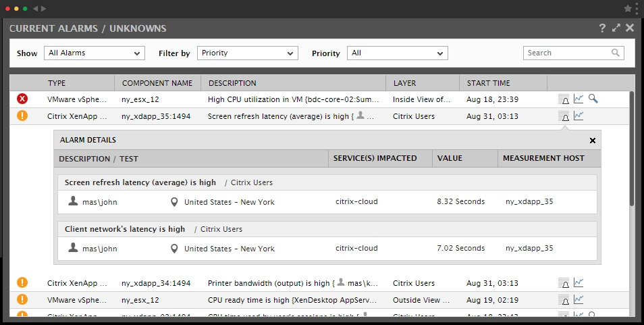Click alarm details icon for Aug 19, 02:19 alarm

(564, 300)
